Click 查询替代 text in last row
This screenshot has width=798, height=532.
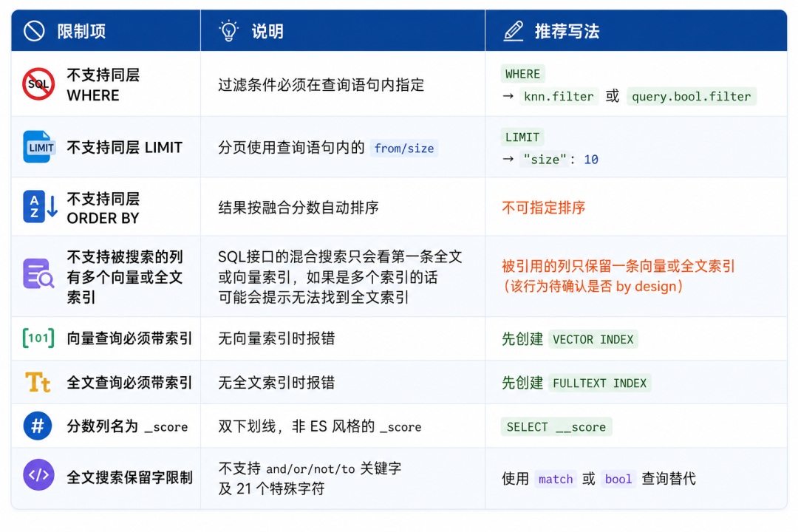[669, 479]
